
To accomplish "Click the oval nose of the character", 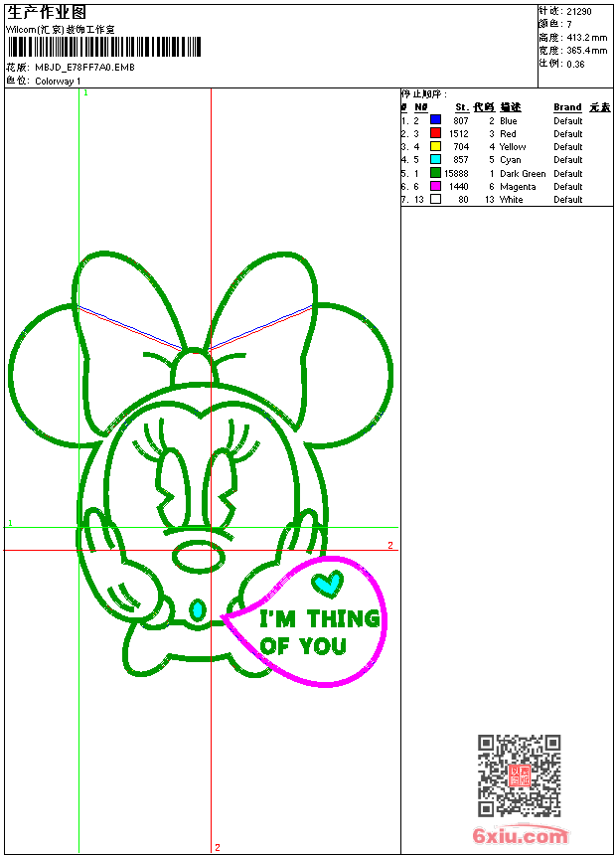I will coord(199,557).
